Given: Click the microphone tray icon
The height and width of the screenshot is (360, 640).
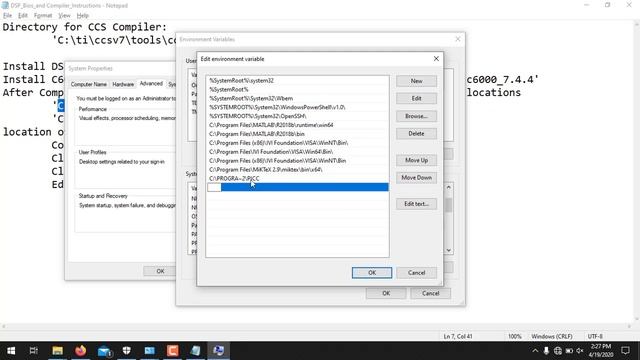Looking at the screenshot, I should coord(546,351).
